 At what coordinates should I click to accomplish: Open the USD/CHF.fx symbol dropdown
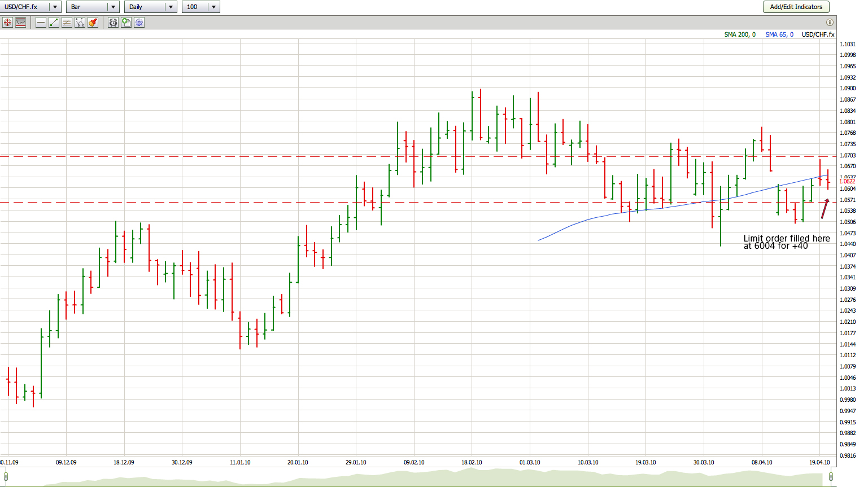(x=55, y=7)
